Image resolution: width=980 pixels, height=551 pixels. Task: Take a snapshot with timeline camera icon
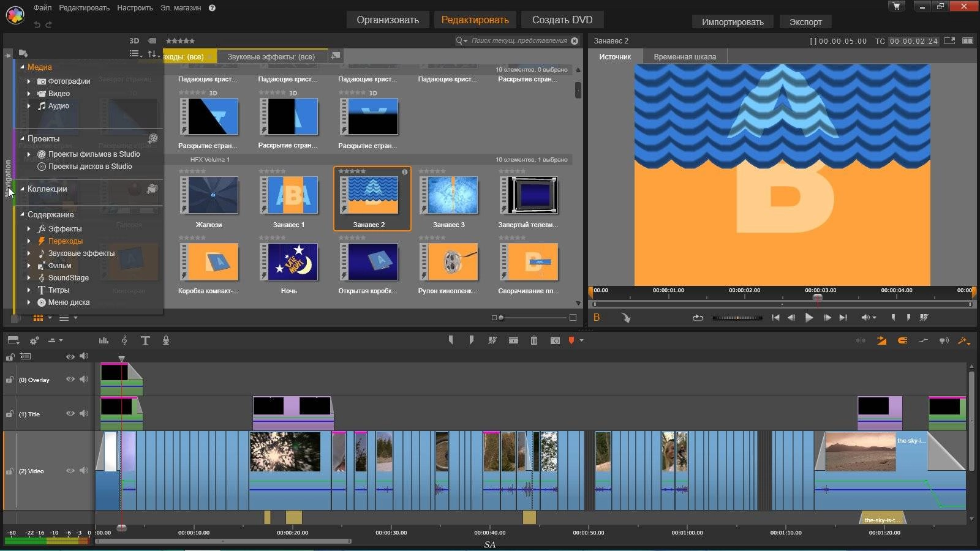555,340
